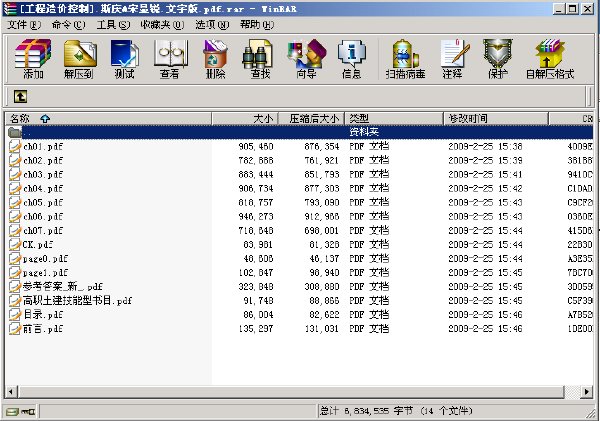This screenshot has width=600, height=421.
Task: Click the 解压到 (Extract To) toolbar icon
Action: (x=79, y=58)
